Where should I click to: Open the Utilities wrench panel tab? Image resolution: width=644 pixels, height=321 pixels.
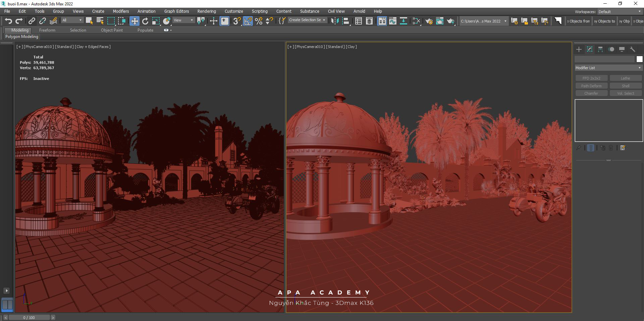pos(632,49)
